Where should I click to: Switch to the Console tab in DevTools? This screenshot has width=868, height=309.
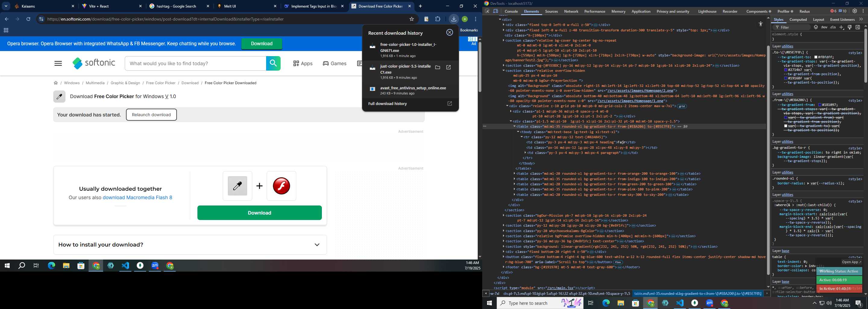[511, 11]
